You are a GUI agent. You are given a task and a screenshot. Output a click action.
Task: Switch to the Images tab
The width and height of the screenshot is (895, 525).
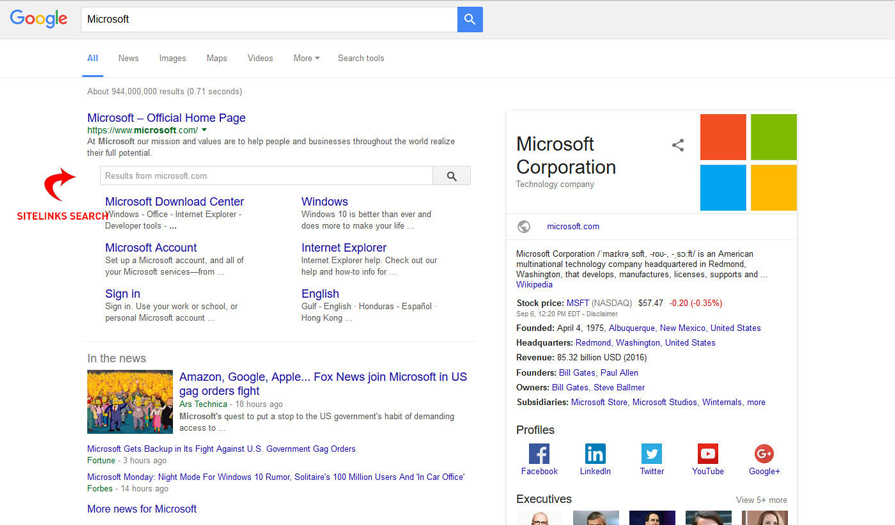[172, 58]
